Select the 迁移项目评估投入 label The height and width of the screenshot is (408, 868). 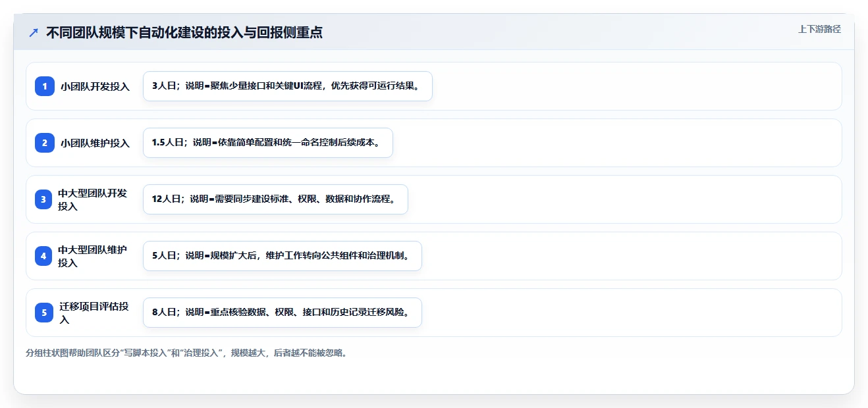94,313
